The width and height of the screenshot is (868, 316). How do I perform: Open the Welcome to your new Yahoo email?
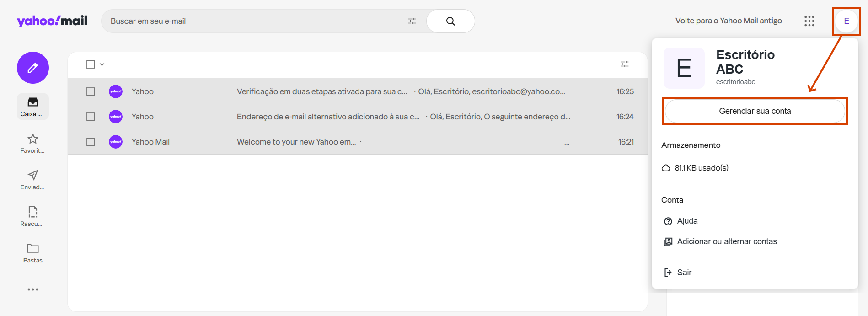pyautogui.click(x=358, y=142)
